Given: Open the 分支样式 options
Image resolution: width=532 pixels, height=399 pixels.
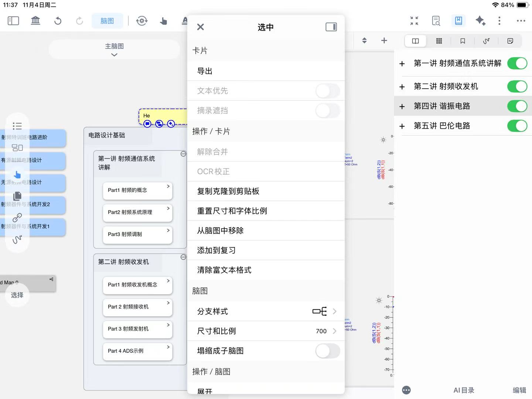Looking at the screenshot, I should [266, 311].
